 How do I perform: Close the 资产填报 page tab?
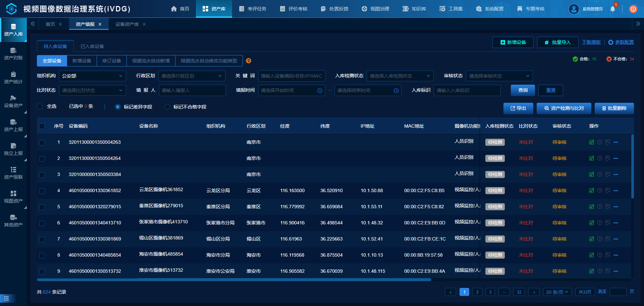(x=100, y=24)
